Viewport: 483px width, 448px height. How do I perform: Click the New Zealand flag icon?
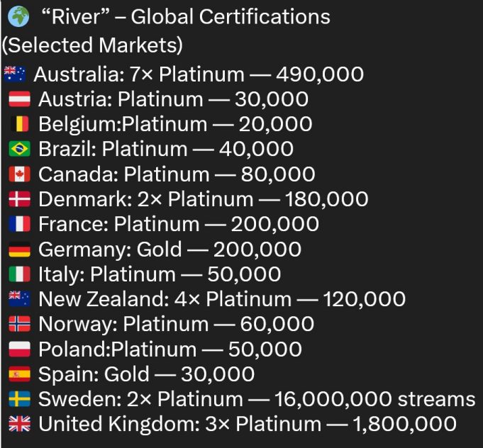coord(20,299)
